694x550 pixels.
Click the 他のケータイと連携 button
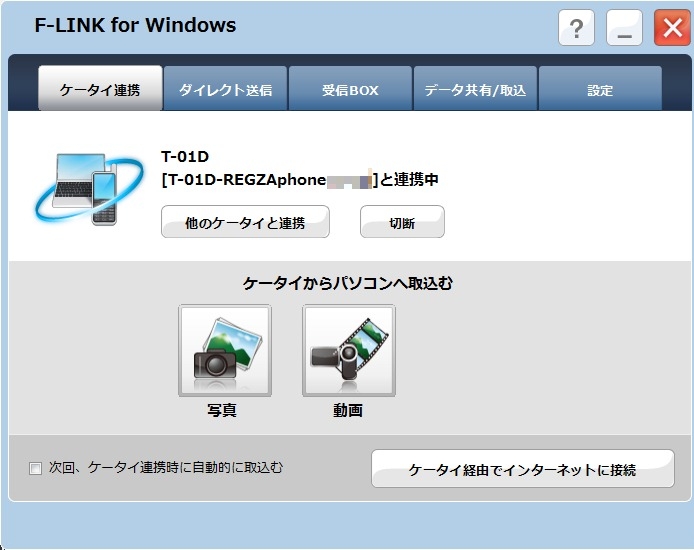(x=245, y=222)
